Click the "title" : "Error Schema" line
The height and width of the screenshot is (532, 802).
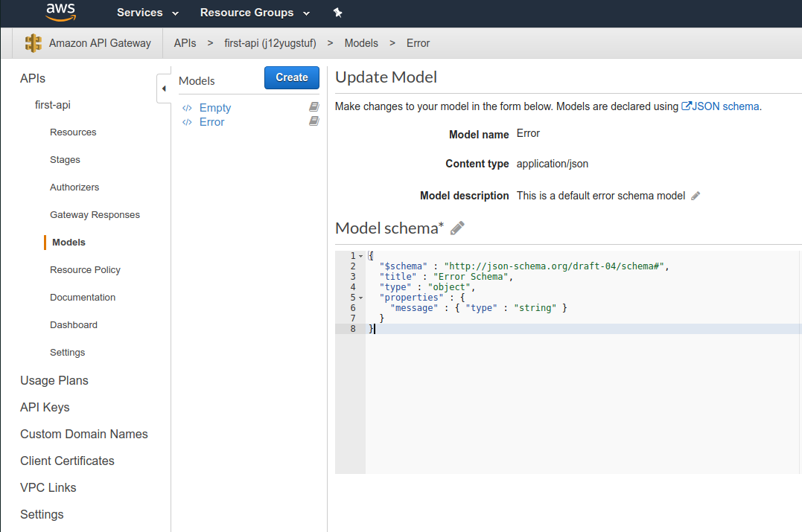tap(446, 277)
